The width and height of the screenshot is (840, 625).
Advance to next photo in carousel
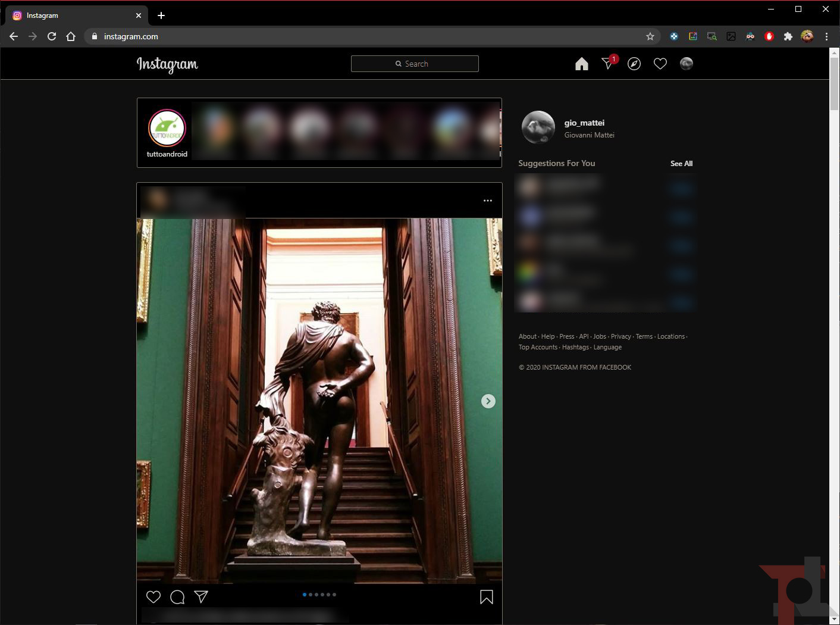[488, 401]
